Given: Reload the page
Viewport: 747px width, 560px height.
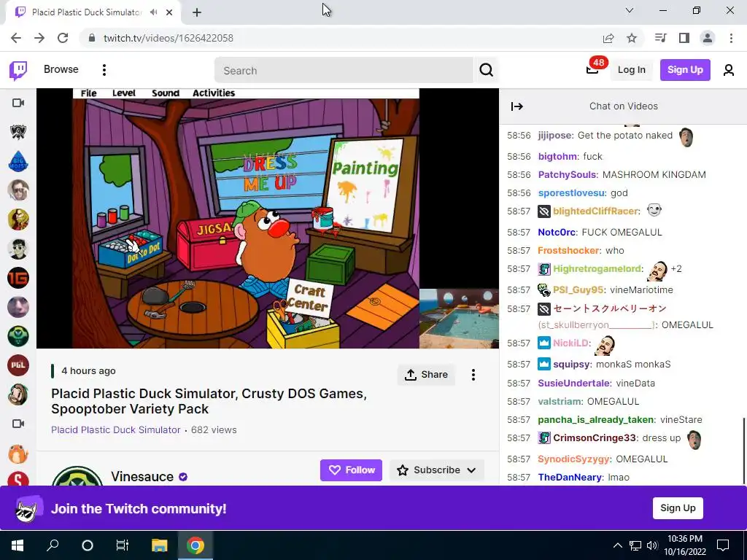Looking at the screenshot, I should tap(63, 38).
